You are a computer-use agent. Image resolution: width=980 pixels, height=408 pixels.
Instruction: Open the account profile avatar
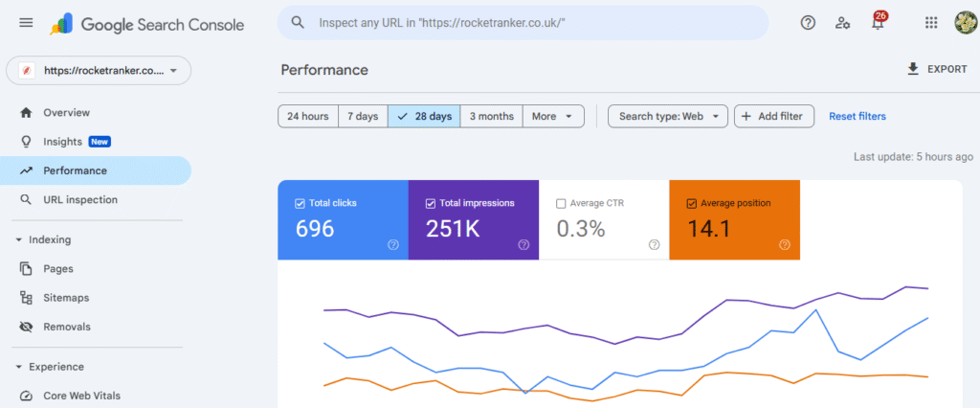pos(966,23)
